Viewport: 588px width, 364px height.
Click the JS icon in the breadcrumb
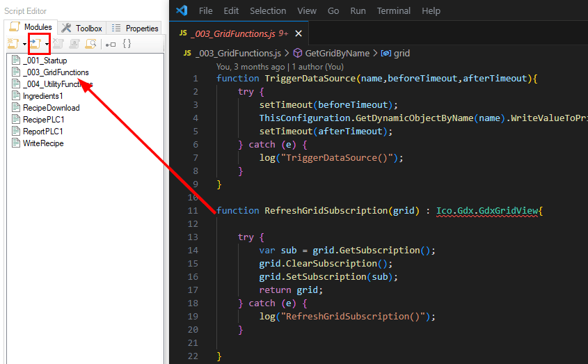[187, 54]
